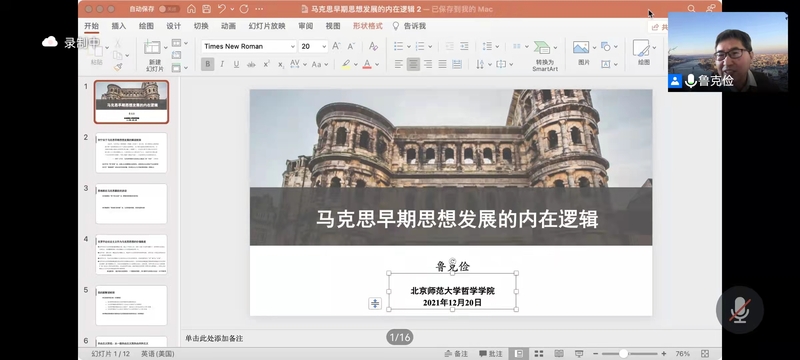Select slide 3 thumbnail in the sidebar
The height and width of the screenshot is (360, 800).
coord(131,203)
